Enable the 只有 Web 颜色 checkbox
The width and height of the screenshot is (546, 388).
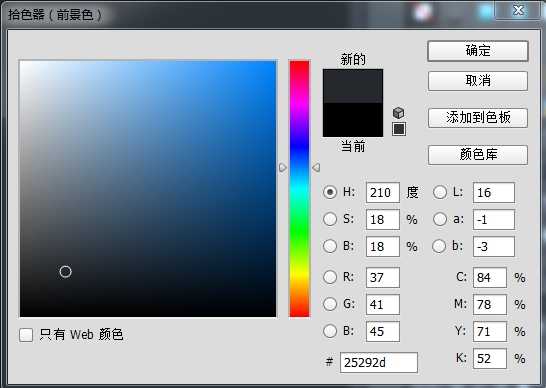tap(26, 335)
